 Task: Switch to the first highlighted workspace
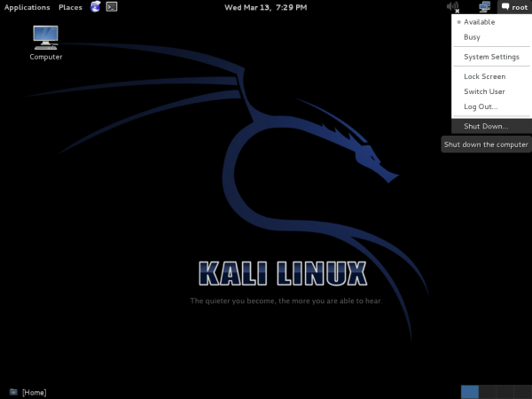coord(470,392)
